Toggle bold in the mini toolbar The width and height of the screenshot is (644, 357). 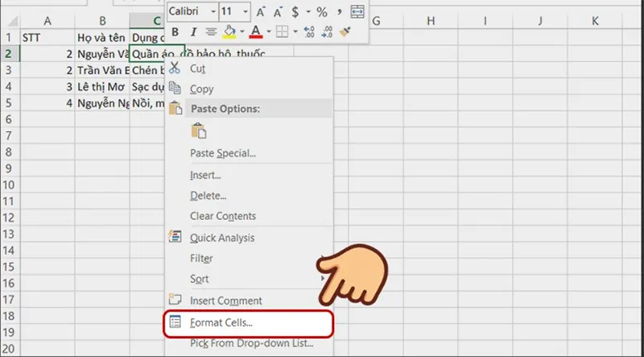[174, 32]
